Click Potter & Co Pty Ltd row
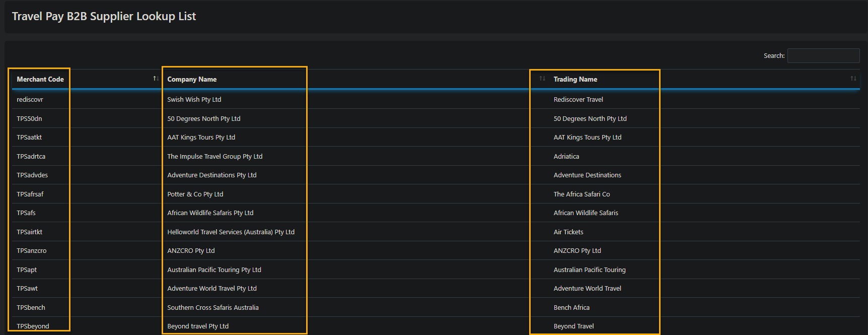 point(195,194)
